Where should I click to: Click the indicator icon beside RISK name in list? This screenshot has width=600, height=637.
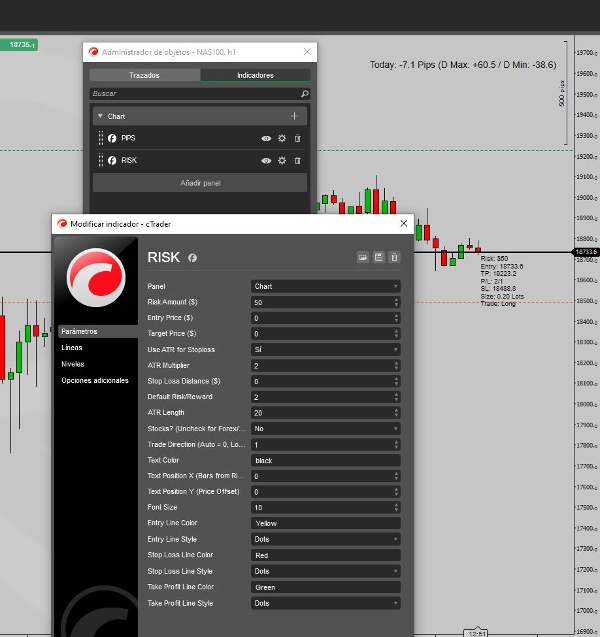point(112,160)
